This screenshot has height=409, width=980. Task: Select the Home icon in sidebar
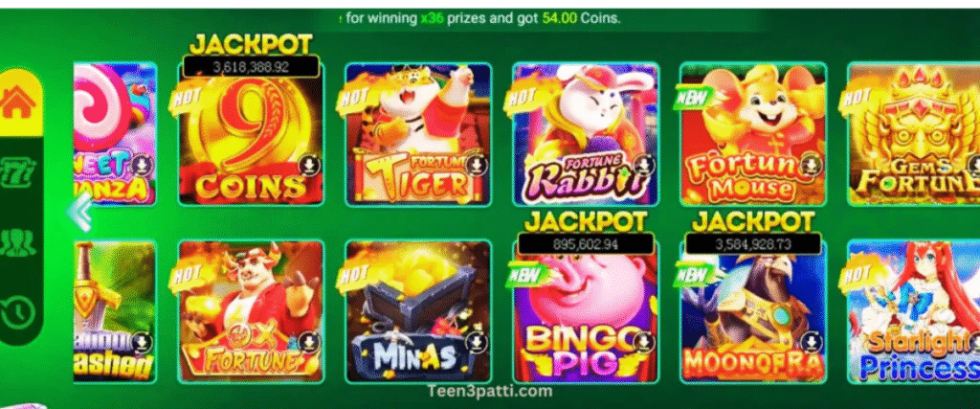[19, 102]
